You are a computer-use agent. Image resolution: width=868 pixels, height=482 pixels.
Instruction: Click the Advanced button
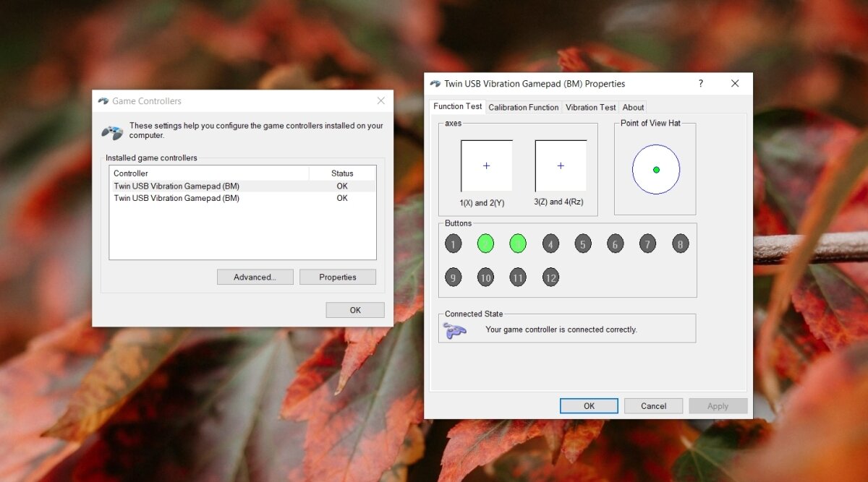(x=255, y=277)
